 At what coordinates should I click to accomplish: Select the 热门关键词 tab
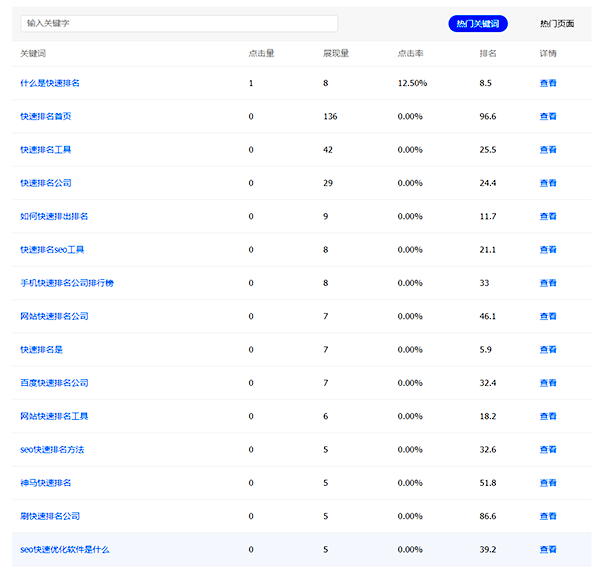tap(478, 23)
